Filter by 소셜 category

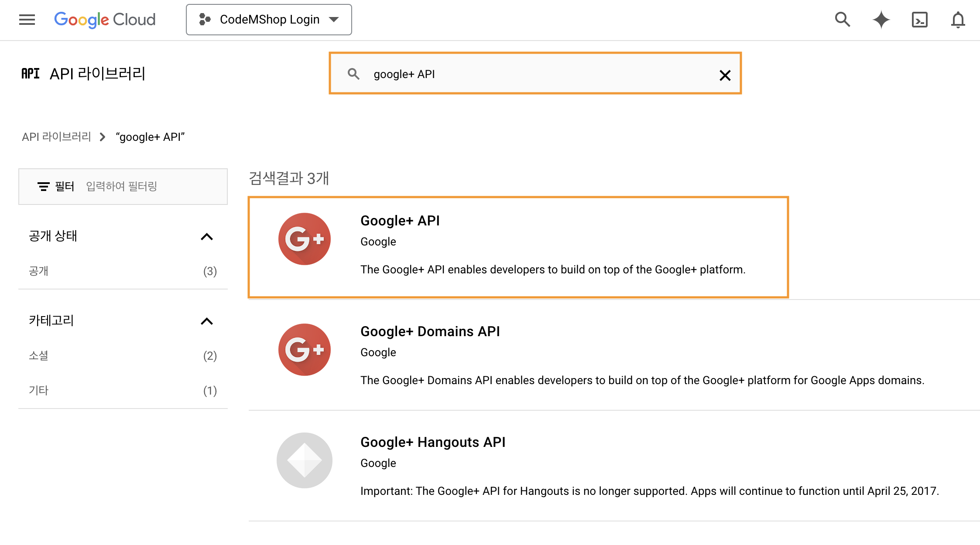pos(38,356)
